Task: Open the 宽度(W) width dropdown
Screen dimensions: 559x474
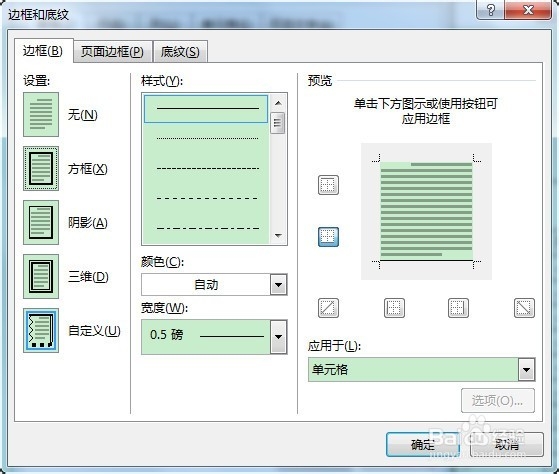Action: 278,337
